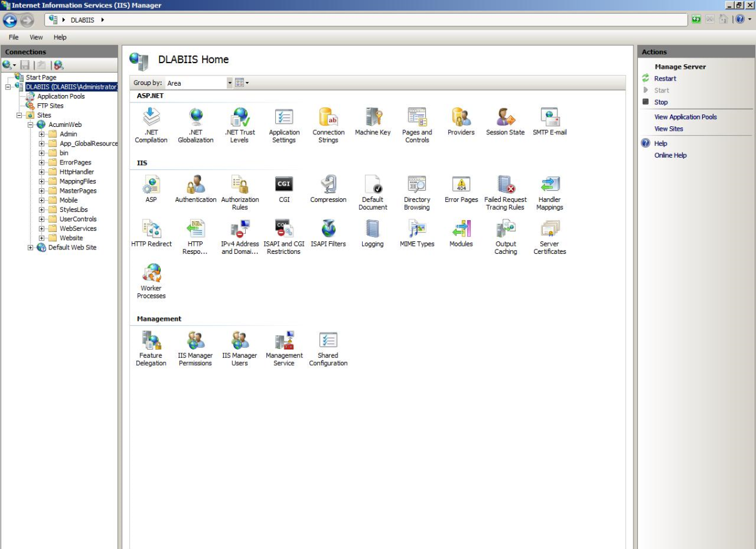Open IIS Manager Permissions

196,348
